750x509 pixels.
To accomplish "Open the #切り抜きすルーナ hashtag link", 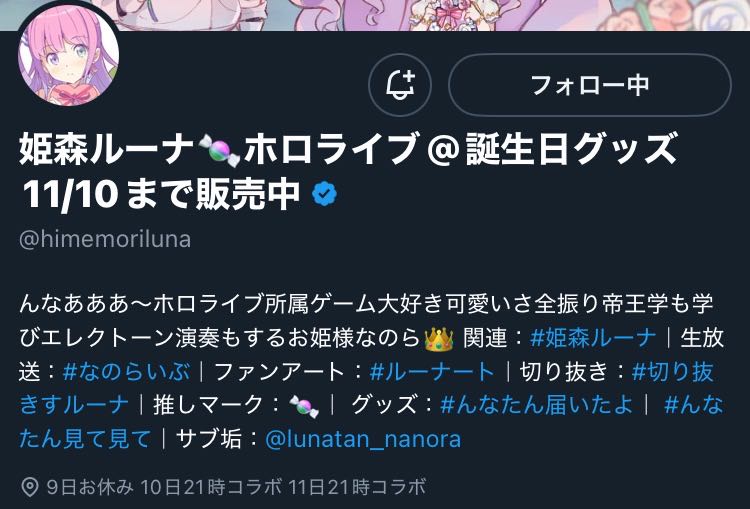I will [673, 372].
